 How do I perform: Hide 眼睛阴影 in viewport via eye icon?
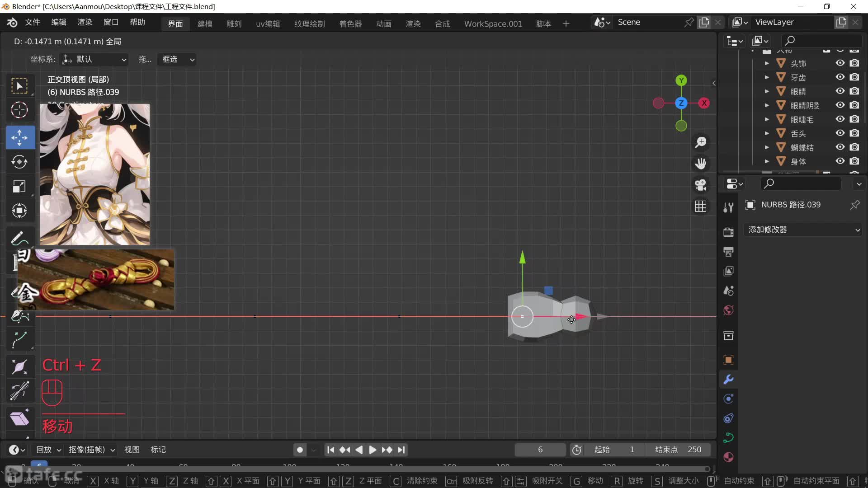click(x=840, y=105)
